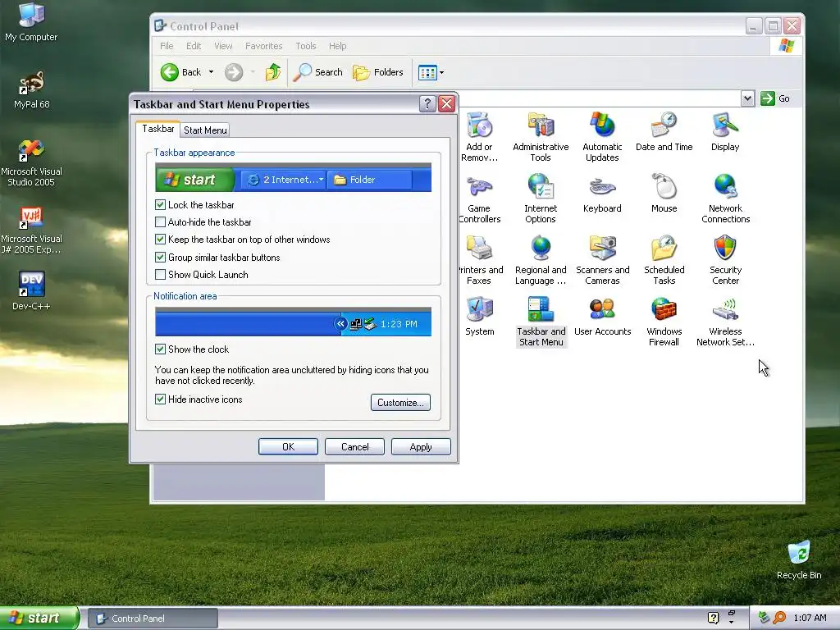The height and width of the screenshot is (630, 840).
Task: Open the Network Connections icon
Action: [725, 199]
